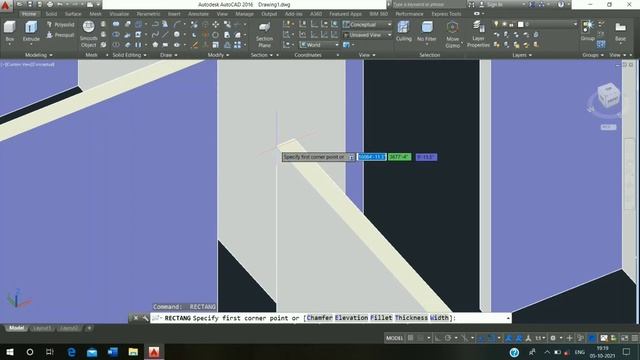Image resolution: width=640 pixels, height=360 pixels.
Task: Open the AutoCAD application menu logo
Action: click(x=6, y=5)
